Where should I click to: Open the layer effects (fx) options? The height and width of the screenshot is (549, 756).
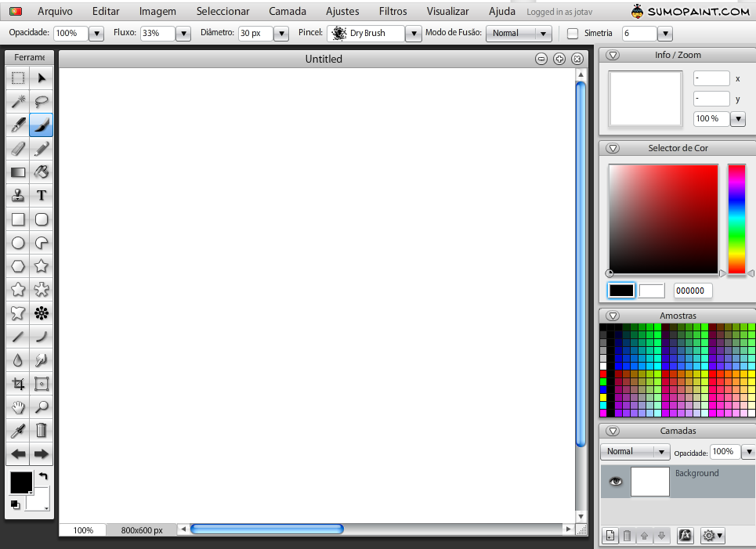pyautogui.click(x=685, y=536)
